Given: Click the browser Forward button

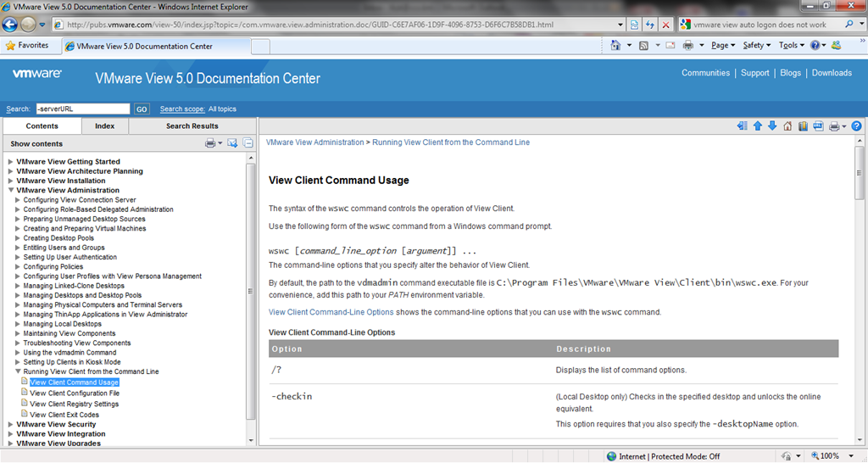Looking at the screenshot, I should click(28, 25).
